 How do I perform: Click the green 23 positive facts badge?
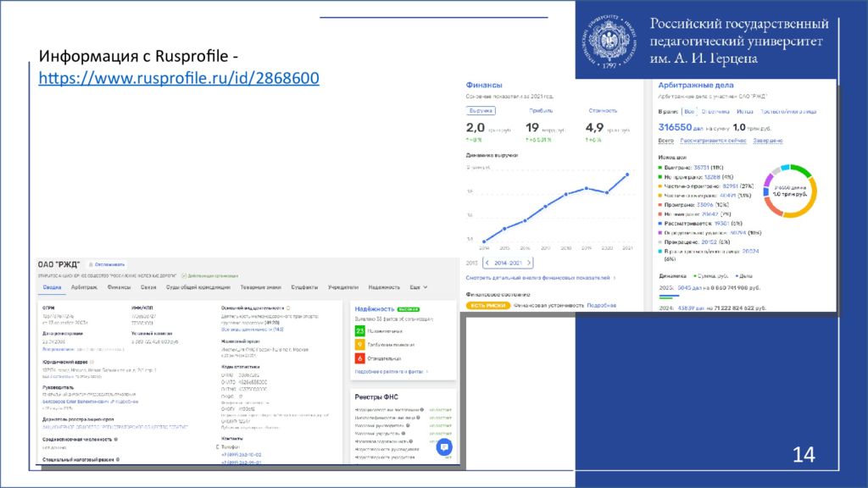tap(359, 331)
